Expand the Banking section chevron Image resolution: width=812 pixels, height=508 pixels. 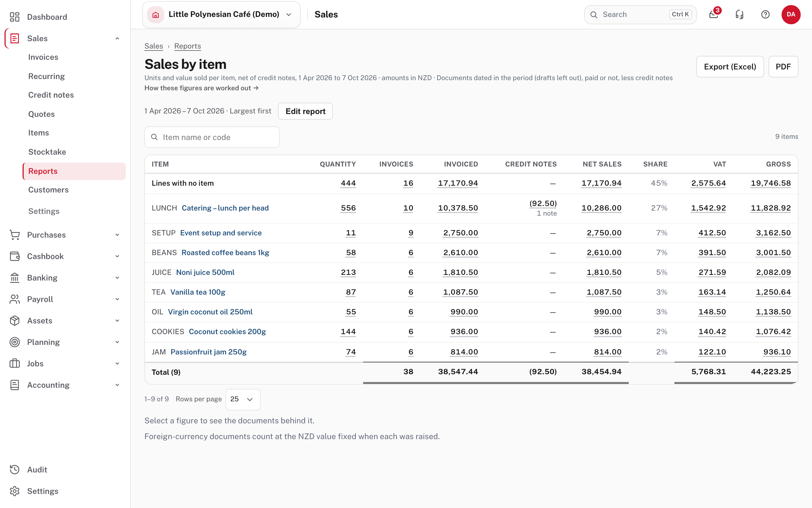pos(118,278)
